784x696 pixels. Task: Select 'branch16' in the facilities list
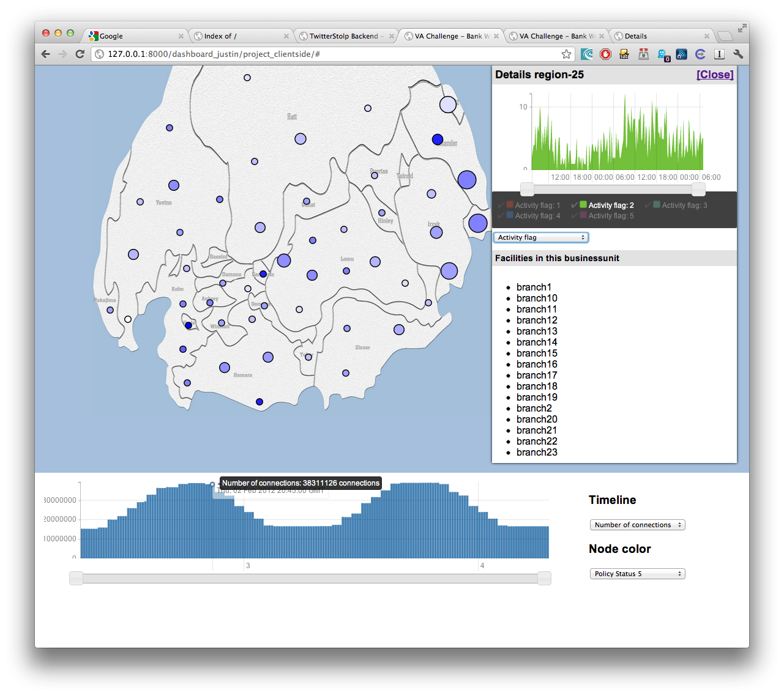click(537, 364)
